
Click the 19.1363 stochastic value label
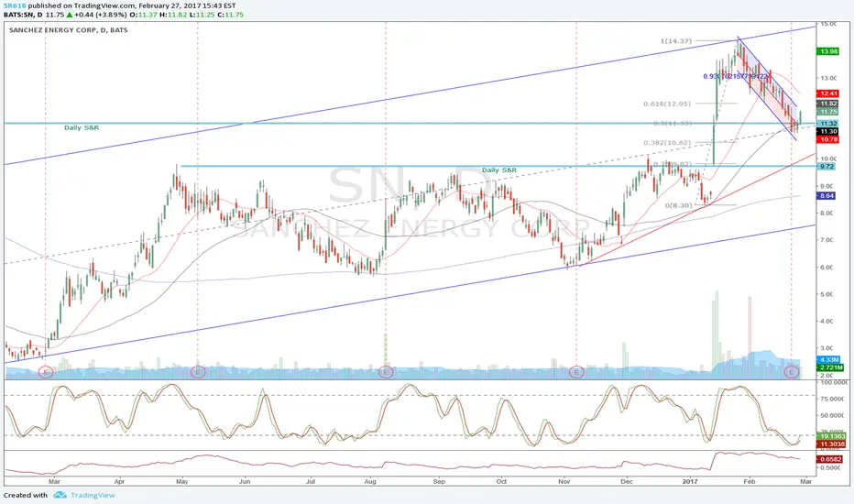832,436
